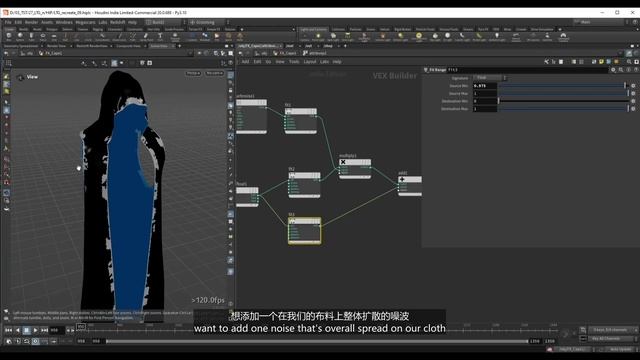
Task: Open the No cam camera dropdown
Action: (214, 73)
